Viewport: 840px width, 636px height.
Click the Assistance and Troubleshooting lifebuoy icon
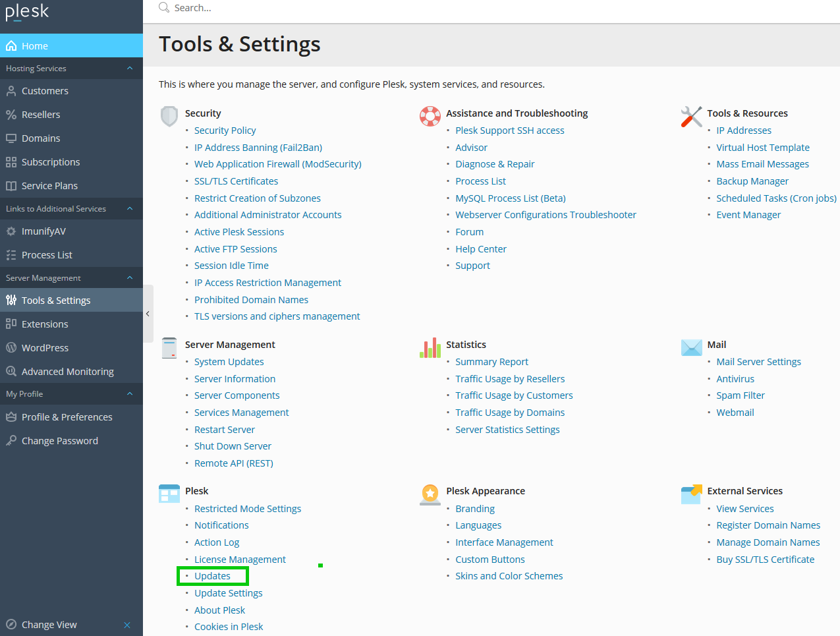coord(430,116)
